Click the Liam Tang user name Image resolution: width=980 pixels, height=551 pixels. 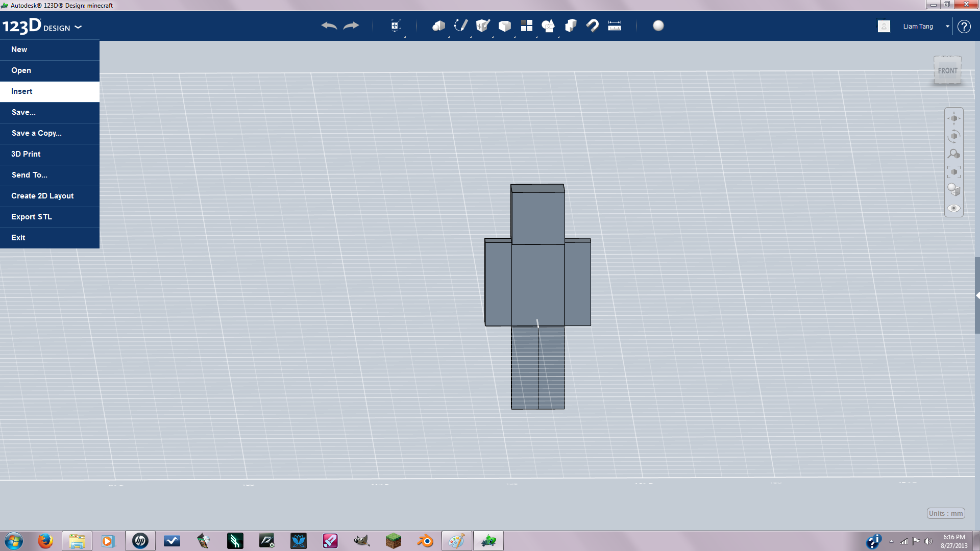(x=918, y=27)
